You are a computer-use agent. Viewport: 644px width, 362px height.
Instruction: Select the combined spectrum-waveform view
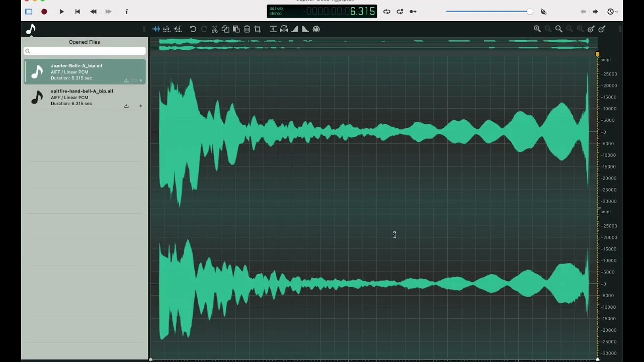click(178, 29)
